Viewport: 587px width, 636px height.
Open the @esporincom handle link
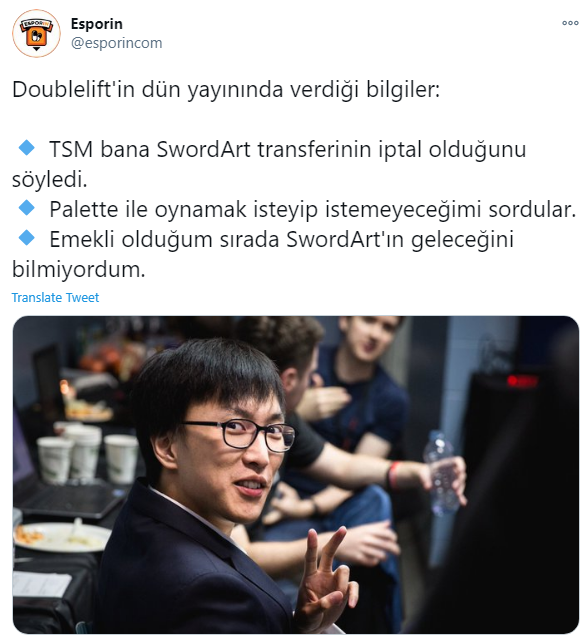point(116,43)
